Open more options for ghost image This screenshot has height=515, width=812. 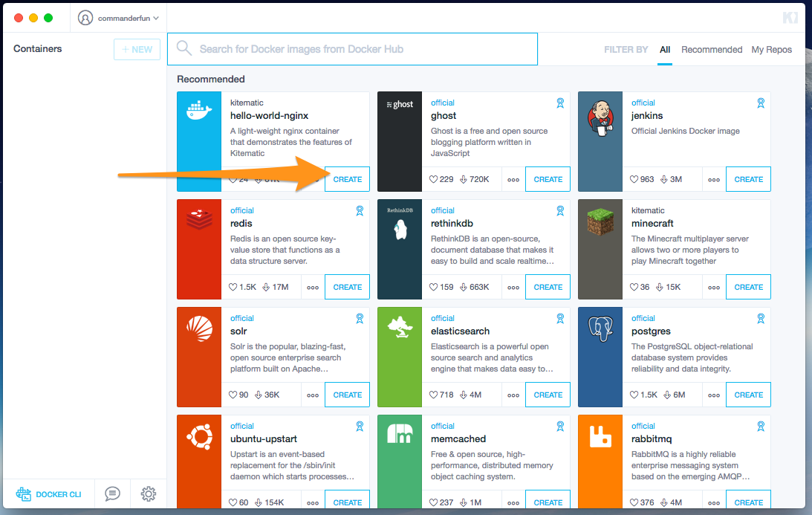(x=513, y=180)
